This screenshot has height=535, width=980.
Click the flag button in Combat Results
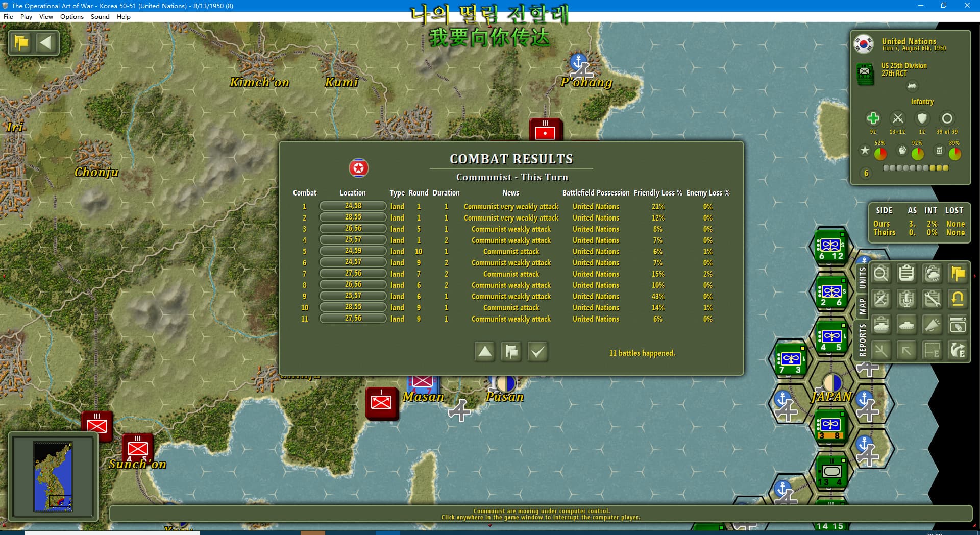[511, 352]
